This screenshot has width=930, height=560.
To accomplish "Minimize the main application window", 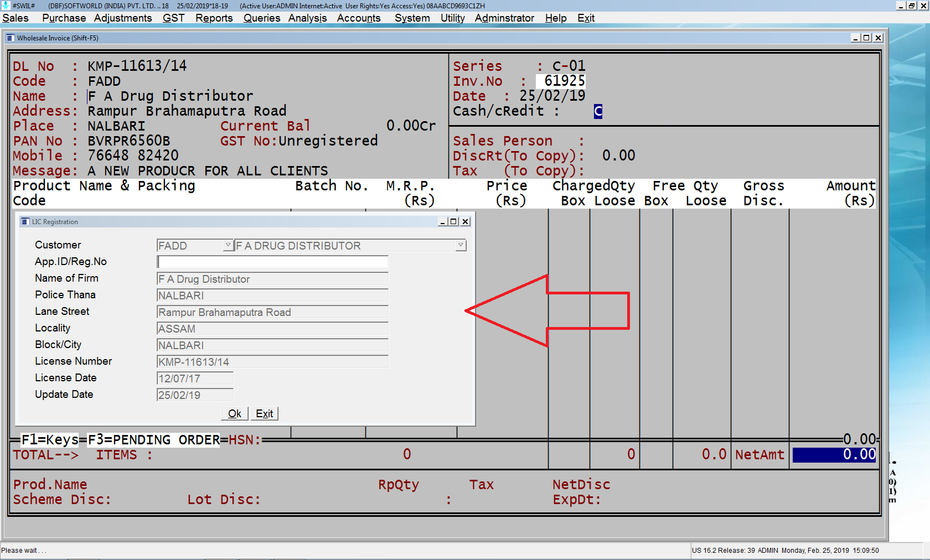I will [x=901, y=6].
